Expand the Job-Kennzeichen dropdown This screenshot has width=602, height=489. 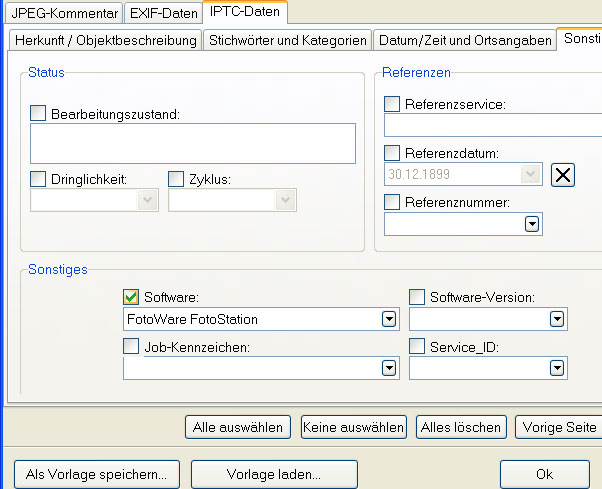point(389,369)
